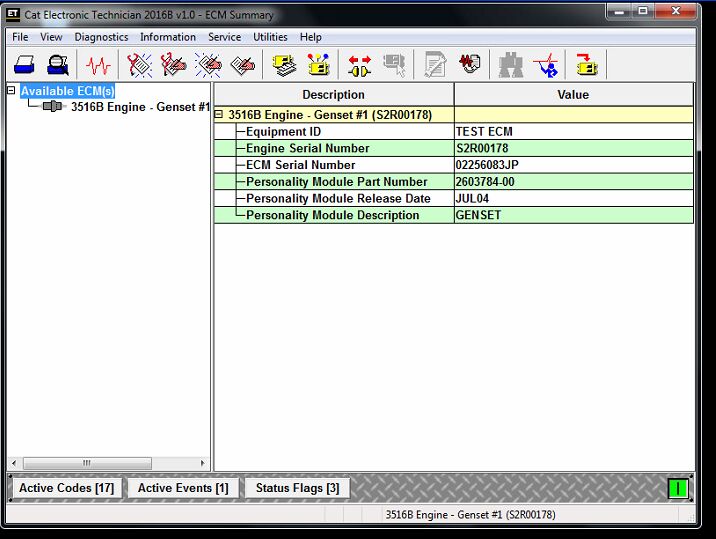Click the grayed binoculars search icon

(x=511, y=65)
